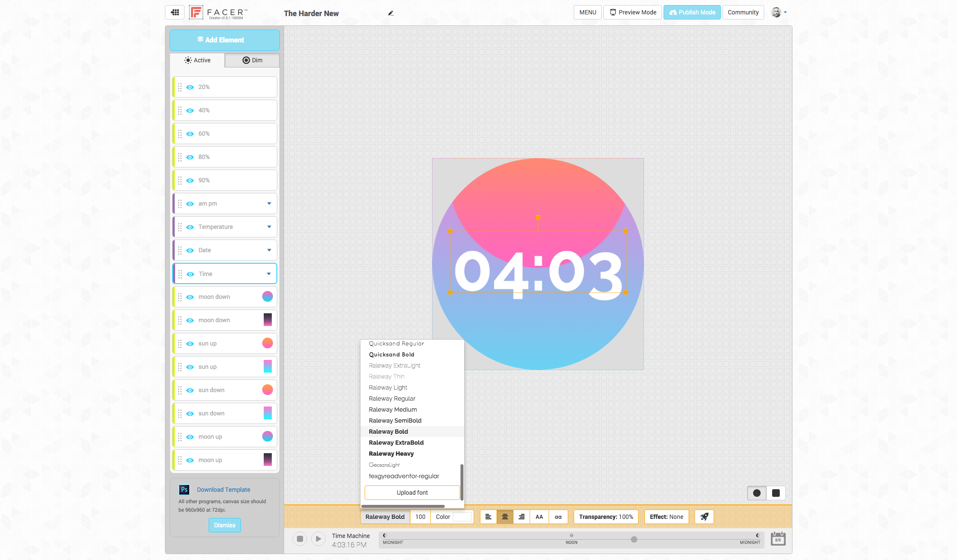
Task: Toggle visibility of the 20% layer
Action: coord(190,87)
